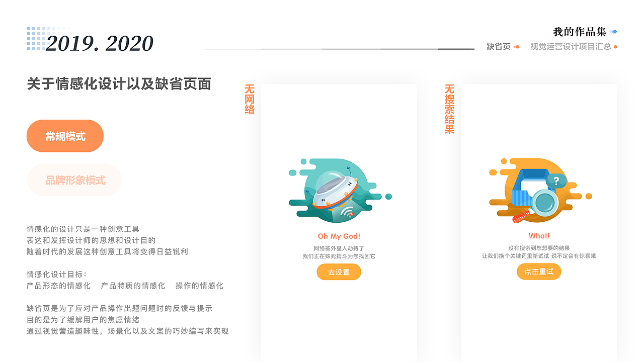Switch to 品牌形象模式 mode
Image resolution: width=644 pixels, height=362 pixels.
click(73, 180)
